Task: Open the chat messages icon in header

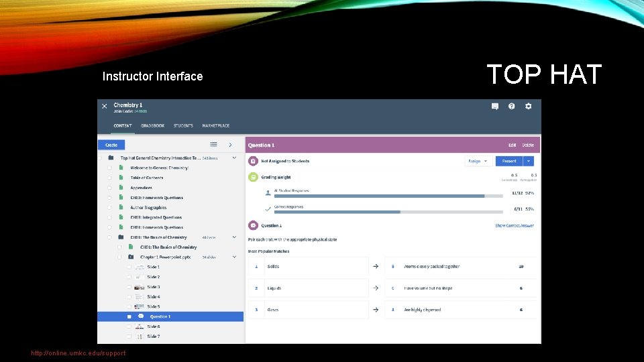Action: tap(495, 107)
